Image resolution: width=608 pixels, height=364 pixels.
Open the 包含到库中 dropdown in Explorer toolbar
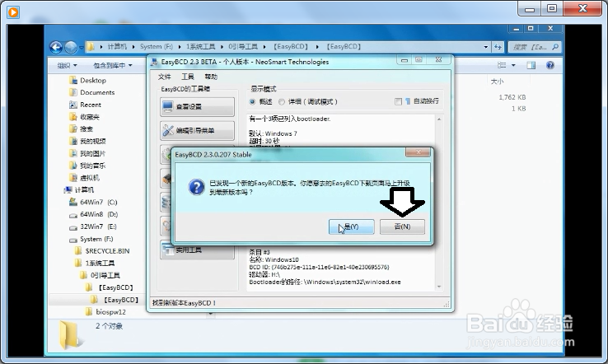tap(112, 65)
